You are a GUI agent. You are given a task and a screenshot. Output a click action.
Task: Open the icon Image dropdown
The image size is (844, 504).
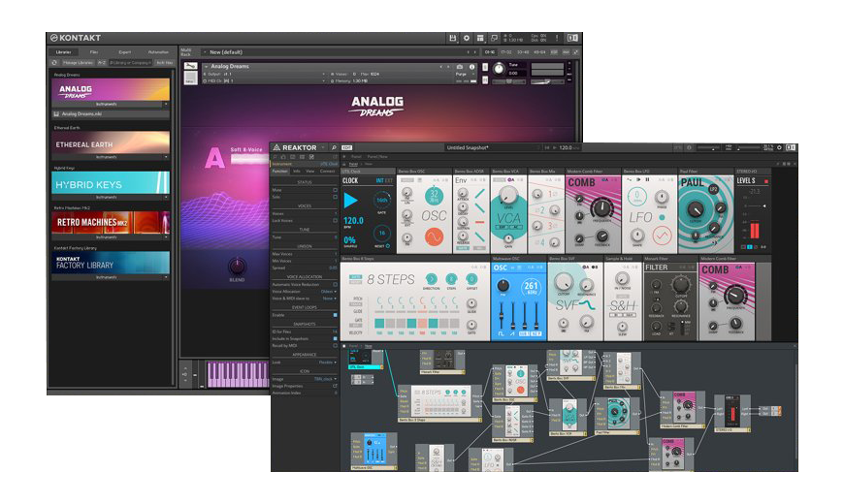pyautogui.click(x=326, y=379)
